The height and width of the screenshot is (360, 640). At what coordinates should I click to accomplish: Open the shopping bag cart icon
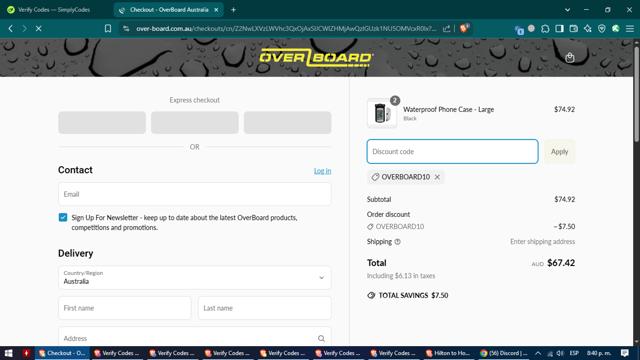coord(570,58)
